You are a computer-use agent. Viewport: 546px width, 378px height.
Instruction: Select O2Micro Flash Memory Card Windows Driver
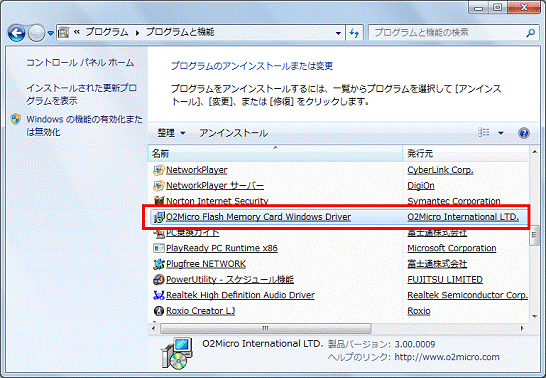pos(258,217)
